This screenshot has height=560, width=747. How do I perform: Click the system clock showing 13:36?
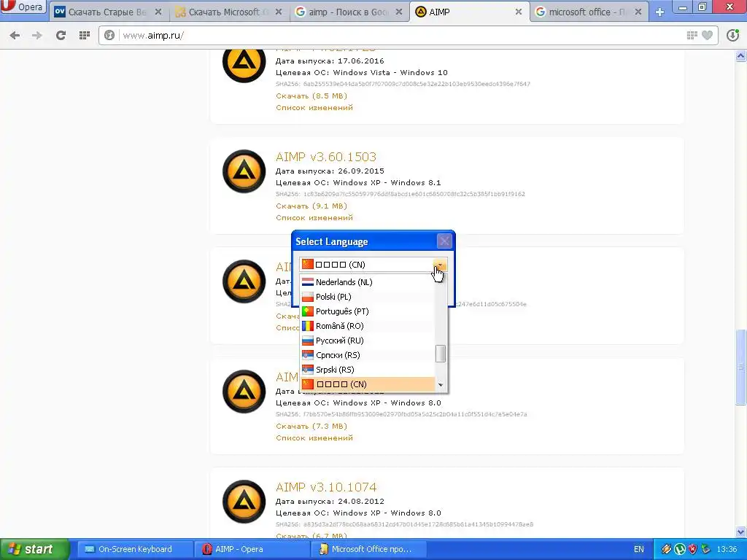click(727, 549)
